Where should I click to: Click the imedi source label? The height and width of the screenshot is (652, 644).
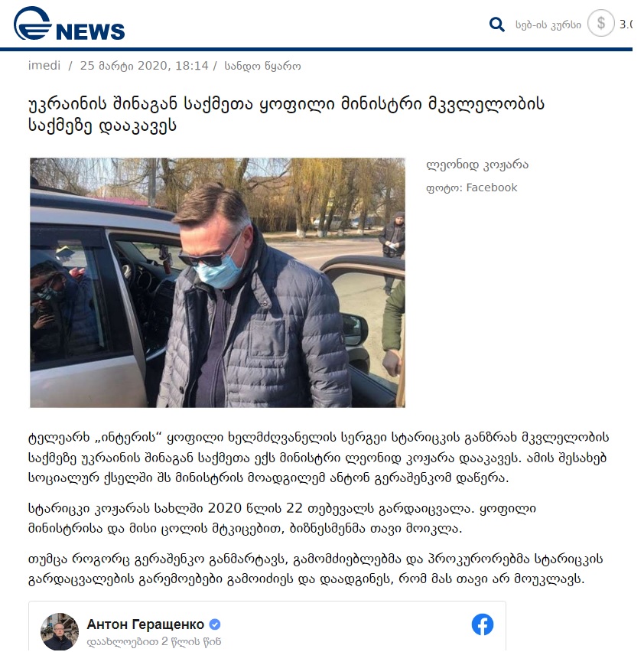[44, 66]
